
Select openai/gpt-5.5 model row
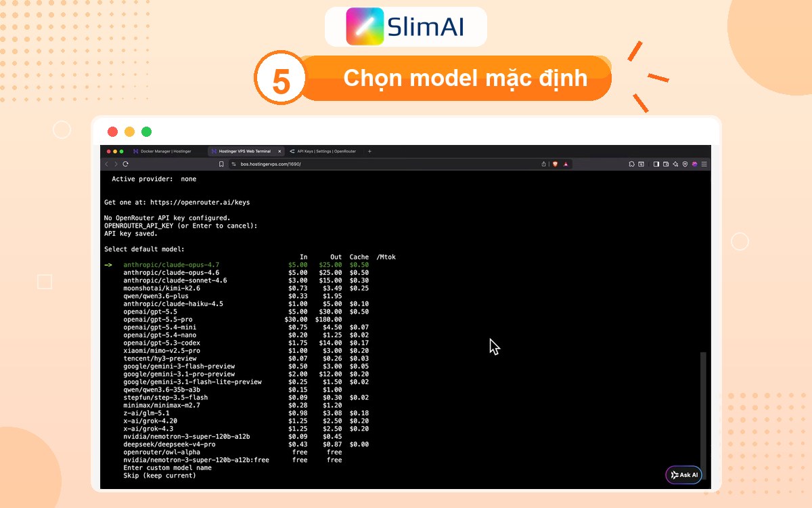(152, 312)
